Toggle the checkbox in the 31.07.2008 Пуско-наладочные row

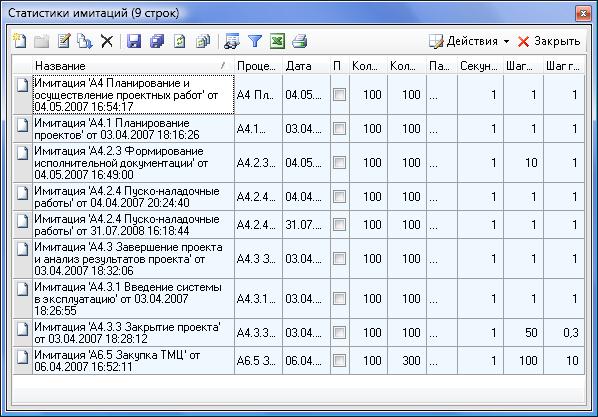click(339, 224)
